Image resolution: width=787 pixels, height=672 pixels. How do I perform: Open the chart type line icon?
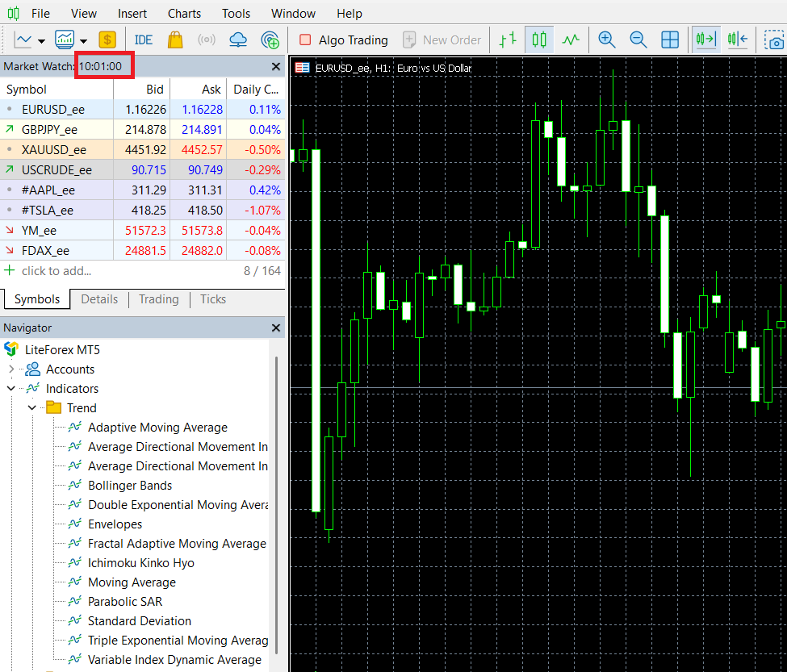(x=23, y=40)
